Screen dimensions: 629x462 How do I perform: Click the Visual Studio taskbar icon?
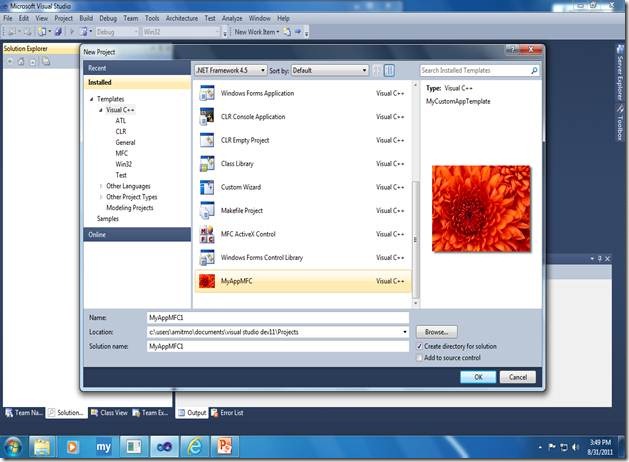[164, 447]
